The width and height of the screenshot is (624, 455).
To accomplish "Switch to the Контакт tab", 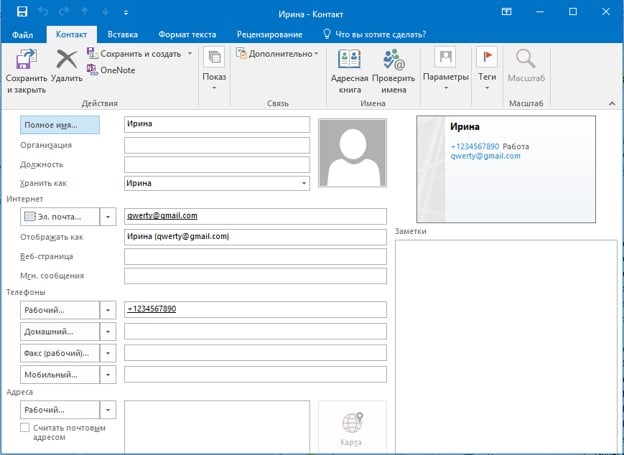I will pyautogui.click(x=72, y=35).
